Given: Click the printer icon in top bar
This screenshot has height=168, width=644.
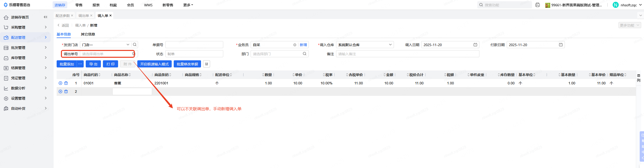Looking at the screenshot, I should 538,5.
